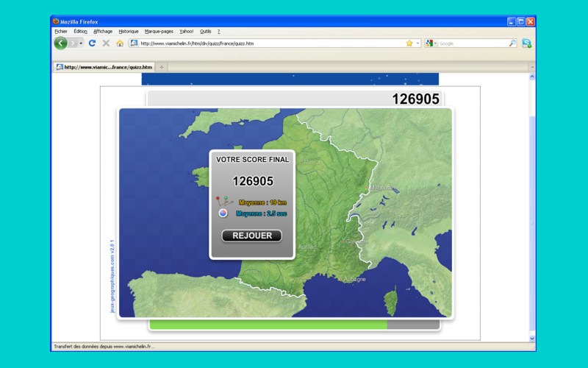This screenshot has width=588, height=368.
Task: Select the viamichelin quizz tab
Action: (x=104, y=67)
